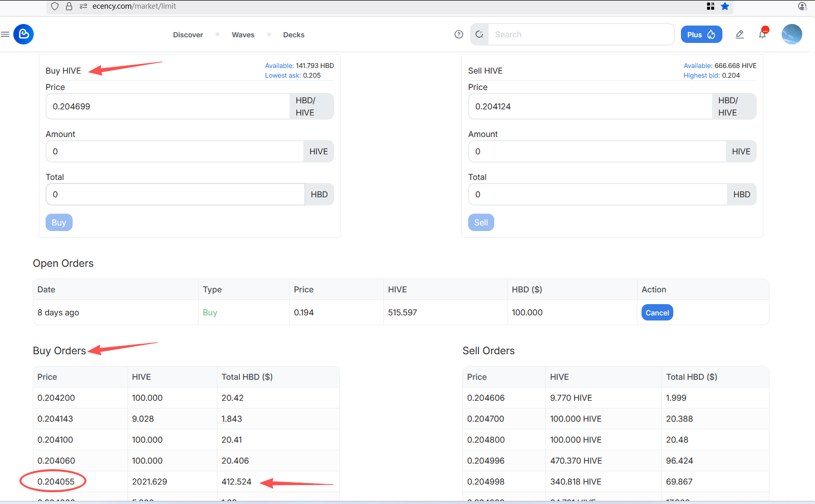Click the search refresh icon
The width and height of the screenshot is (815, 504).
(479, 34)
